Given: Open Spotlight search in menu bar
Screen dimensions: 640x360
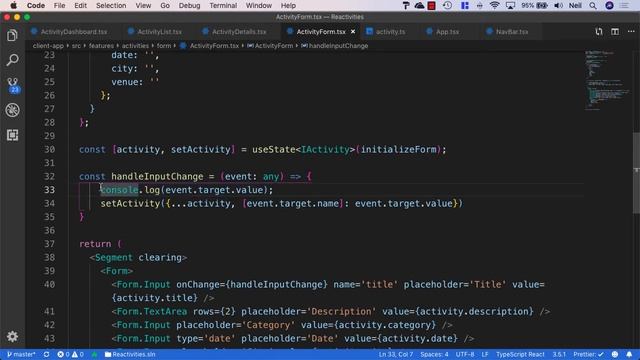Looking at the screenshot, I should coord(593,6).
